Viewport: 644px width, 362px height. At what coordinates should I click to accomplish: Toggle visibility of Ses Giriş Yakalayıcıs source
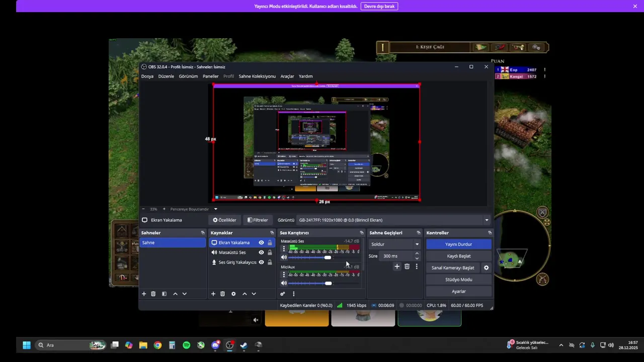point(261,262)
